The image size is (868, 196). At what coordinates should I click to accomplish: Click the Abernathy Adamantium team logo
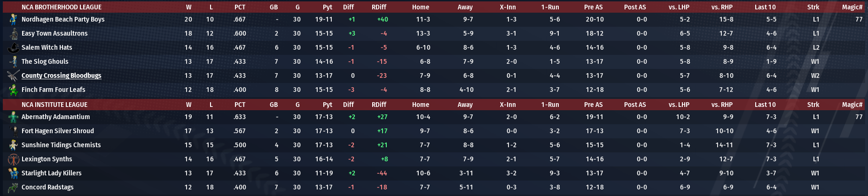[13, 117]
